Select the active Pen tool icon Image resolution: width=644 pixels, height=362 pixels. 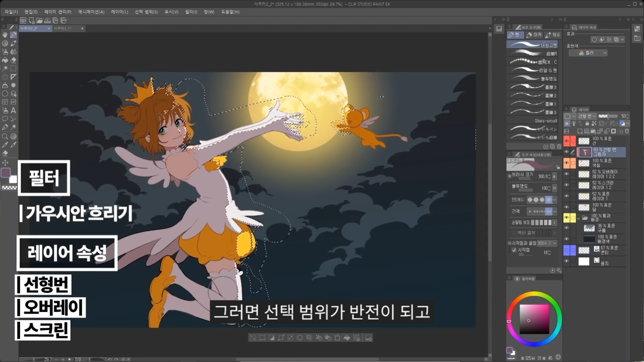coord(13,35)
